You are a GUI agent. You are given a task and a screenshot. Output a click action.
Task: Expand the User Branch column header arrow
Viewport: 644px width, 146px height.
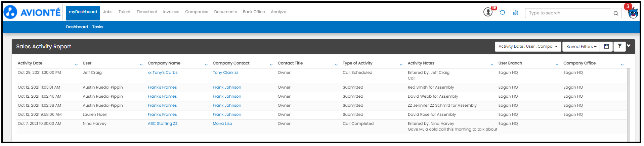coord(557,64)
